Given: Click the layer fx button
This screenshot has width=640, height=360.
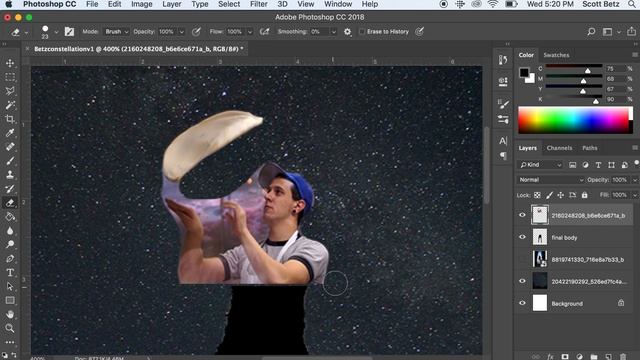Looking at the screenshot, I should coord(550,357).
